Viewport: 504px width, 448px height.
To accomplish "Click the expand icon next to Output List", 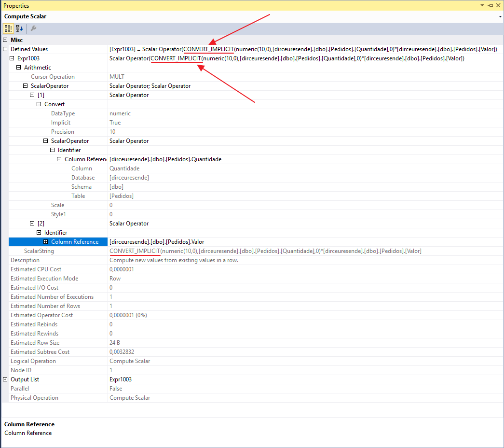I will [5, 379].
